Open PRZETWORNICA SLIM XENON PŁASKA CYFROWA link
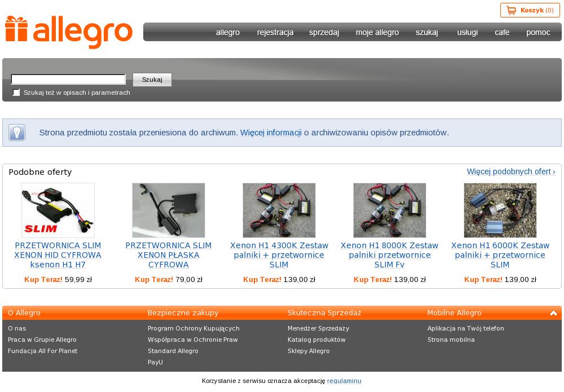The width and height of the screenshot is (564, 392). tap(168, 255)
